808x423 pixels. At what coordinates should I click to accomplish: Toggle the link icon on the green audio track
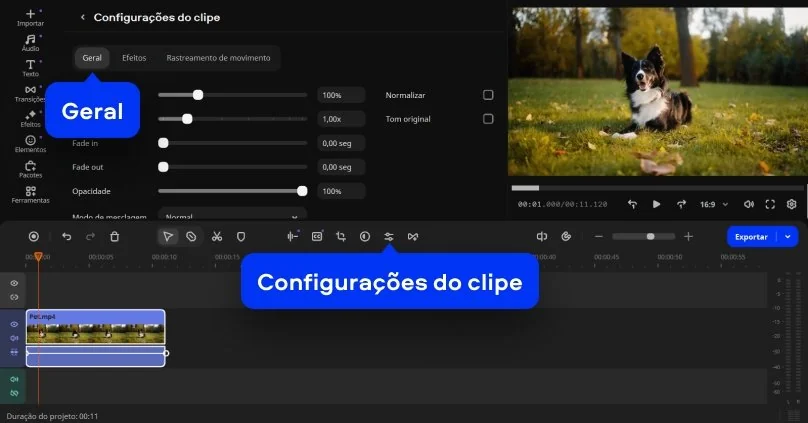(14, 393)
